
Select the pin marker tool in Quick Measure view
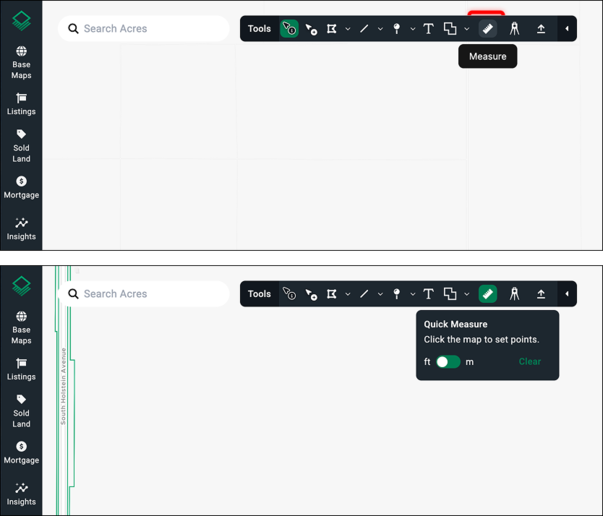point(397,294)
